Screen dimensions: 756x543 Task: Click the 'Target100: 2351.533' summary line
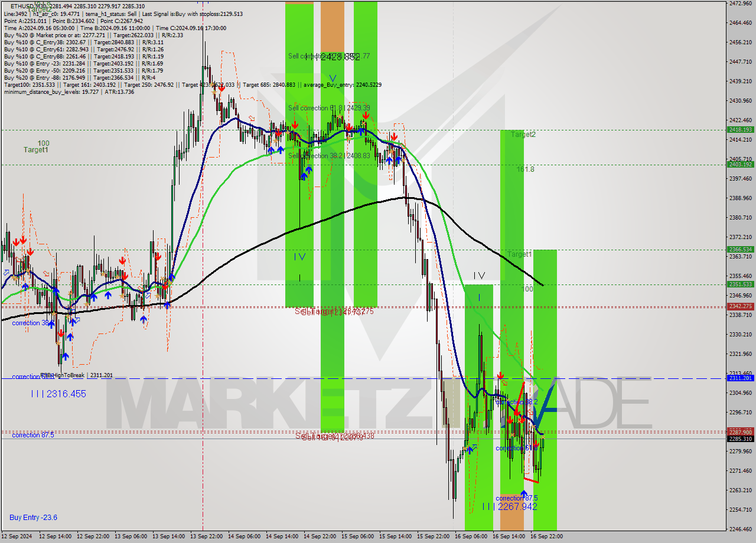point(193,84)
